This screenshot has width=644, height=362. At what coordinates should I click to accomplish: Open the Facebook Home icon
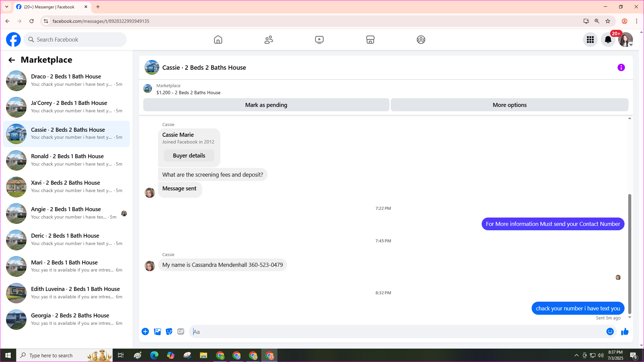tap(218, 40)
